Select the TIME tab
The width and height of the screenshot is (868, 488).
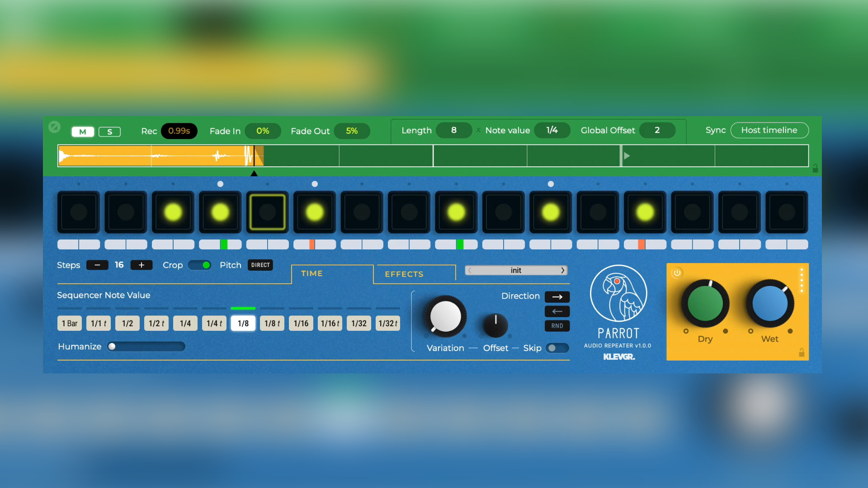point(312,274)
